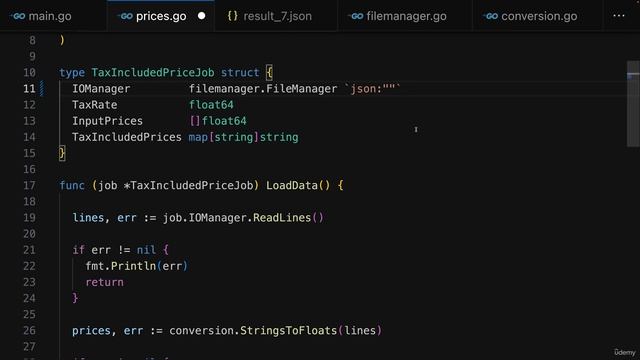Click the TaxRate field name
Image resolution: width=640 pixels, height=360 pixels.
tap(95, 105)
